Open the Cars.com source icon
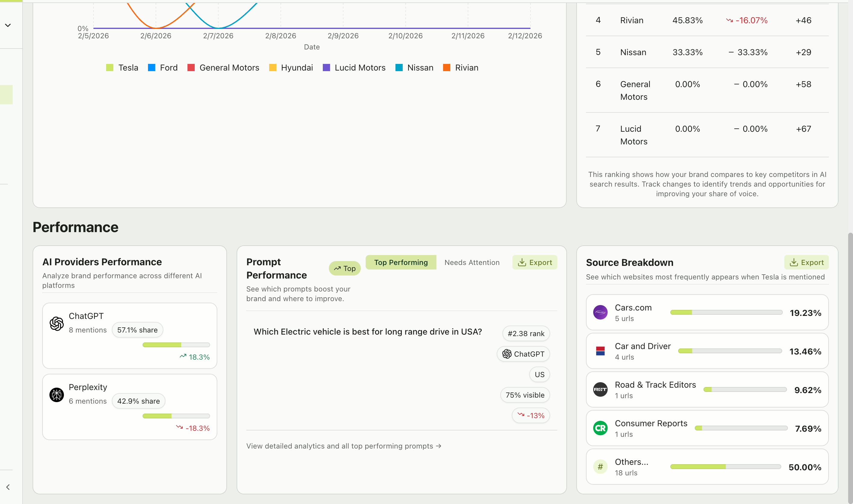The image size is (853, 504). point(600,312)
